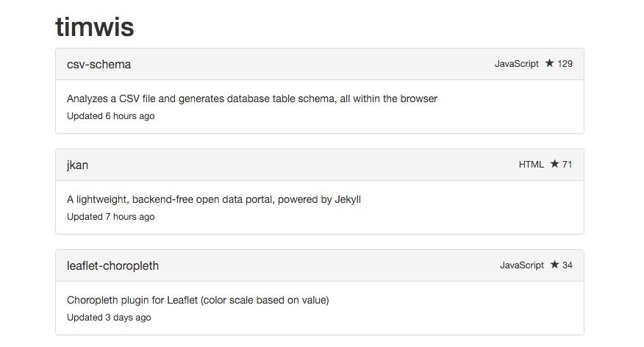Click the JavaScript label on leaflet-choropleth
Screen dimensions: 644x347
[x=522, y=265]
